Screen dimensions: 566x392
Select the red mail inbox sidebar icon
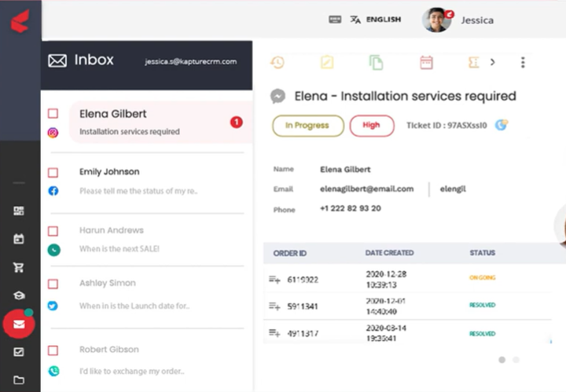click(x=19, y=324)
